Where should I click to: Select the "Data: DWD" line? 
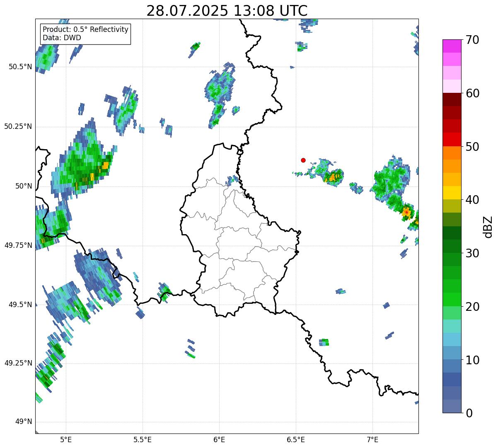[62, 38]
